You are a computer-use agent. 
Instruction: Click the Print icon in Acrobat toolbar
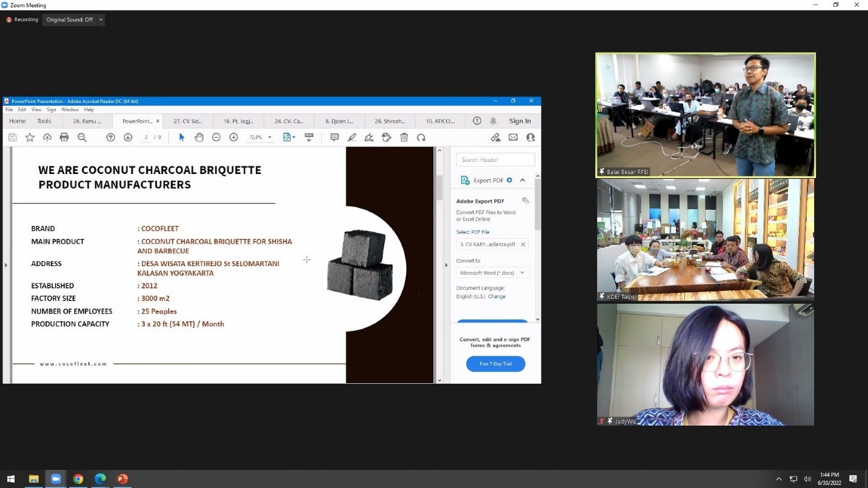pos(64,138)
